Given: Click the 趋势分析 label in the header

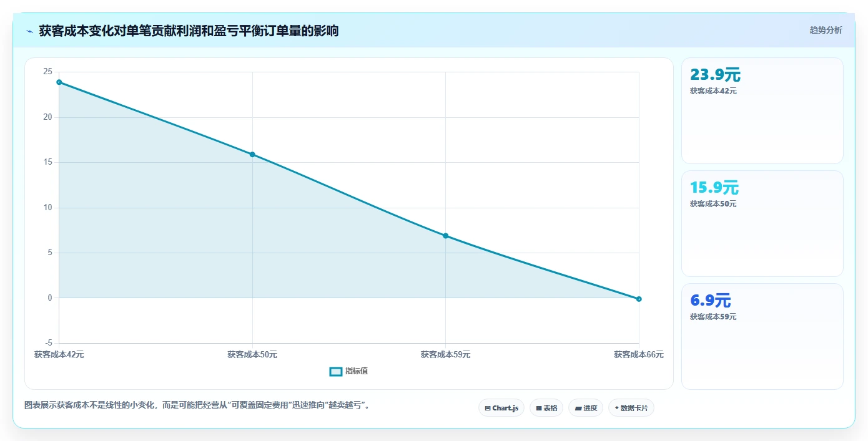Looking at the screenshot, I should (x=826, y=30).
